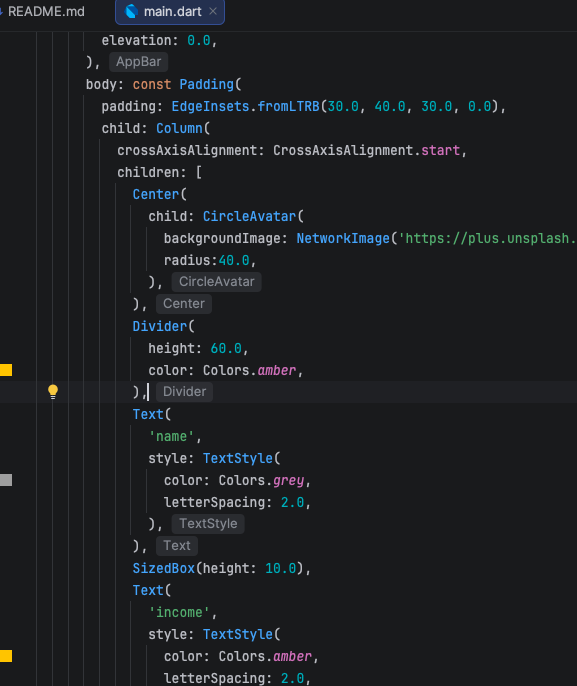
Task: Click EdgeInsets.fromLTRB in padding line
Action: (245, 106)
